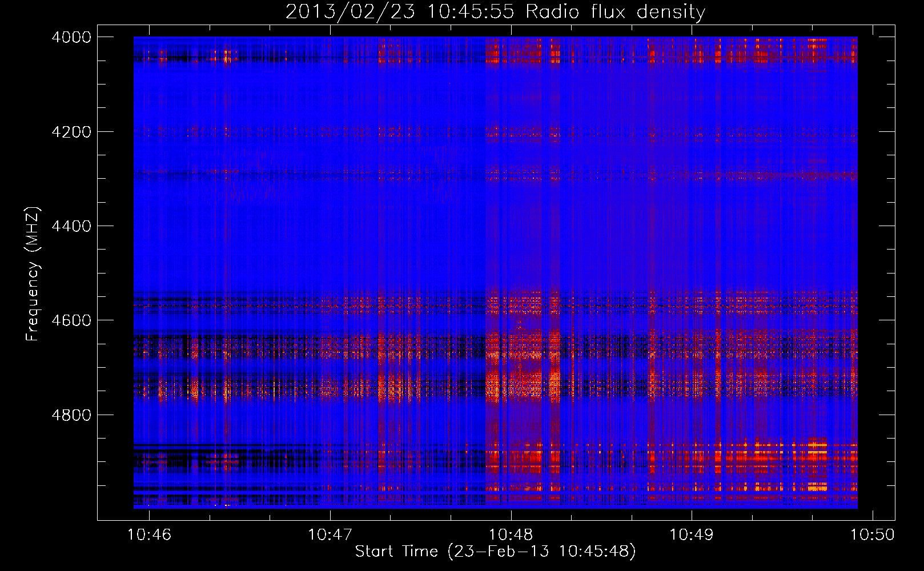Select the 4800 frequency axis label
The height and width of the screenshot is (571, 924).
coord(71,415)
